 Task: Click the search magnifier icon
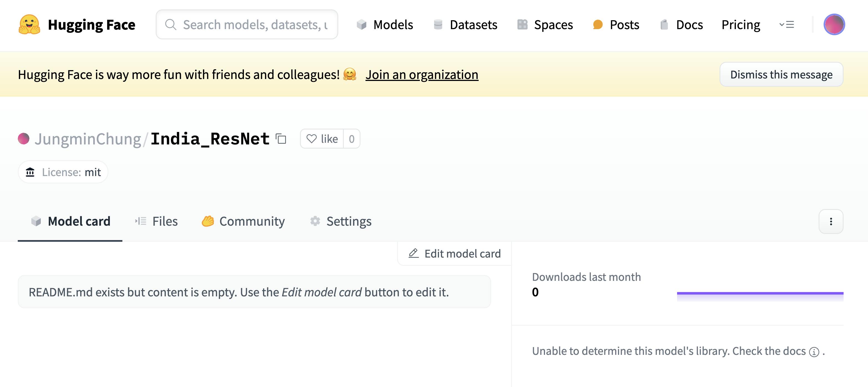click(171, 25)
